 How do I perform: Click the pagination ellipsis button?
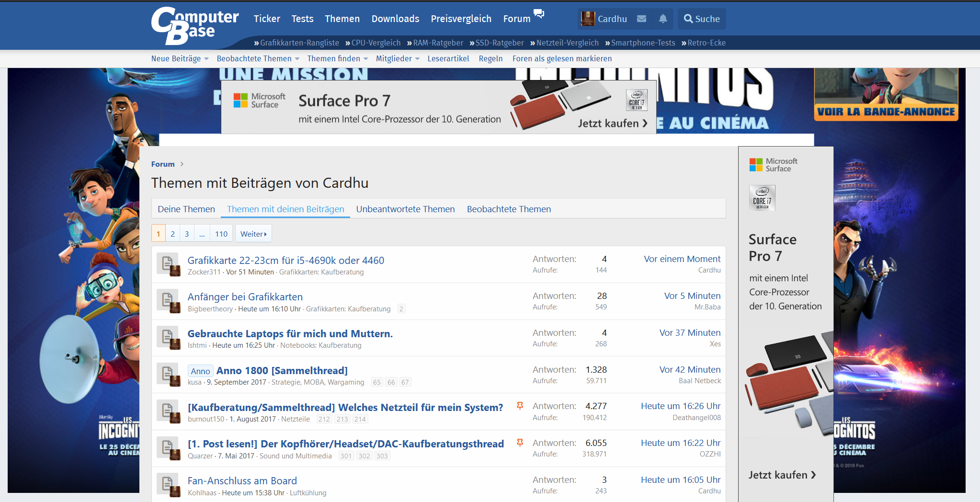click(x=202, y=234)
